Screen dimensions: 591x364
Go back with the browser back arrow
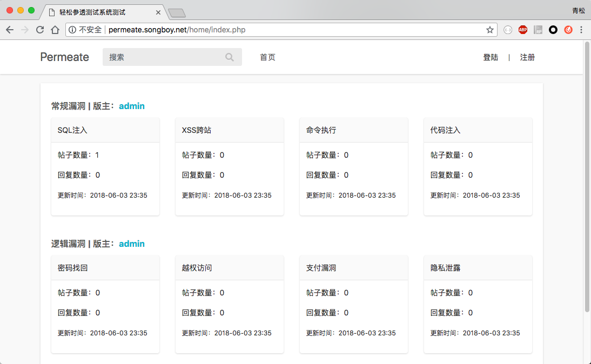pos(10,30)
